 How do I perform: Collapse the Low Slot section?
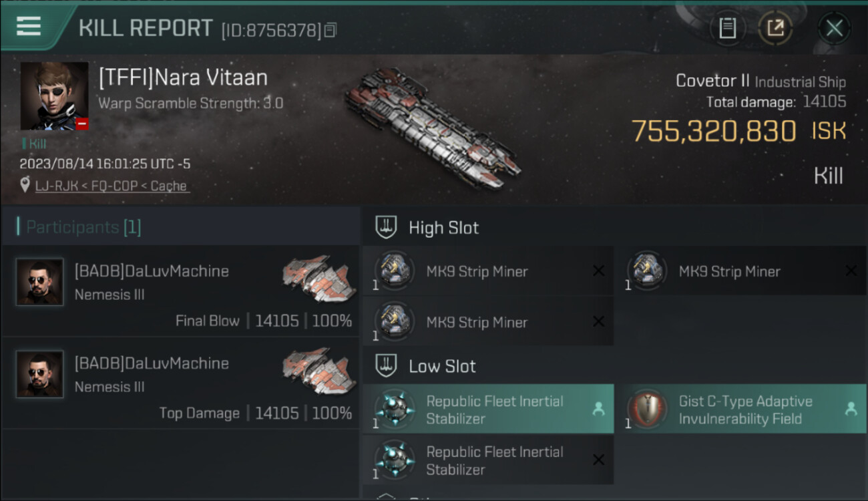[386, 366]
